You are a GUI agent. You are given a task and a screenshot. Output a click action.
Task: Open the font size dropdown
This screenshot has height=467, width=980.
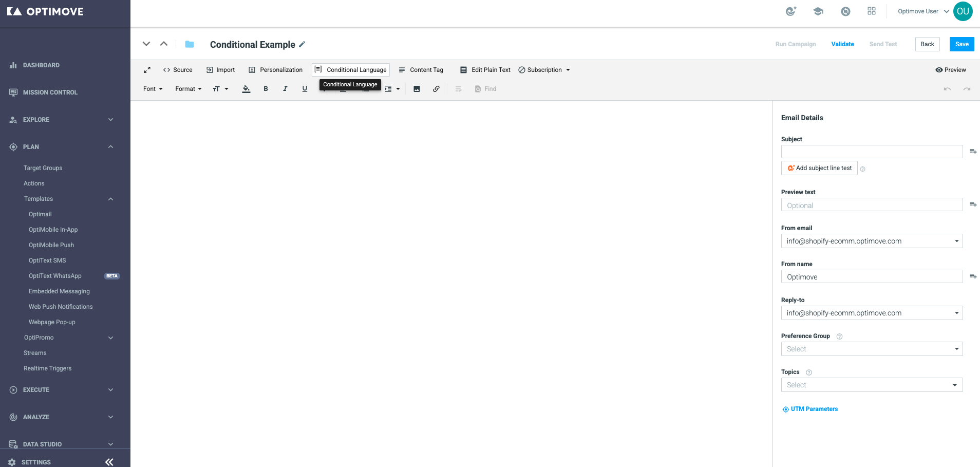coord(220,89)
